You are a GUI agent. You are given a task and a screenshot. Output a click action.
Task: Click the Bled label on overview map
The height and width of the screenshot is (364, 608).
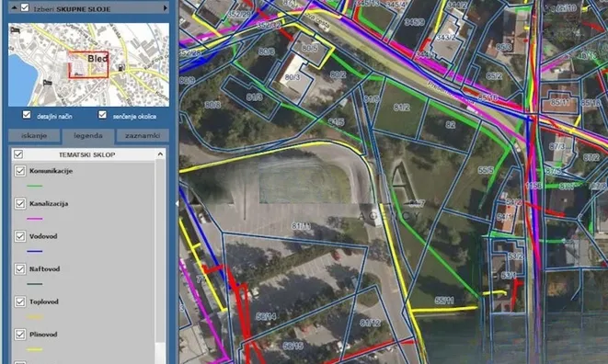pos(98,59)
